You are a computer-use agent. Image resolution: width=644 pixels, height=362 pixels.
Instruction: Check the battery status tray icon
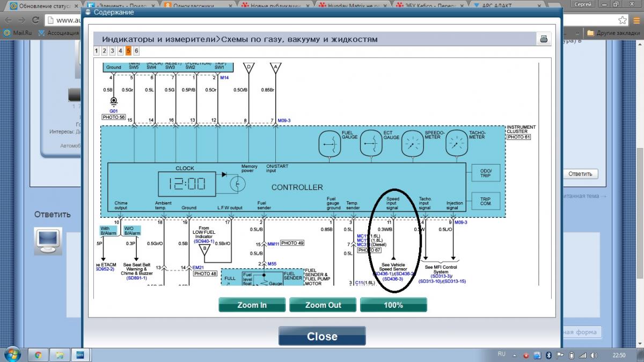571,355
